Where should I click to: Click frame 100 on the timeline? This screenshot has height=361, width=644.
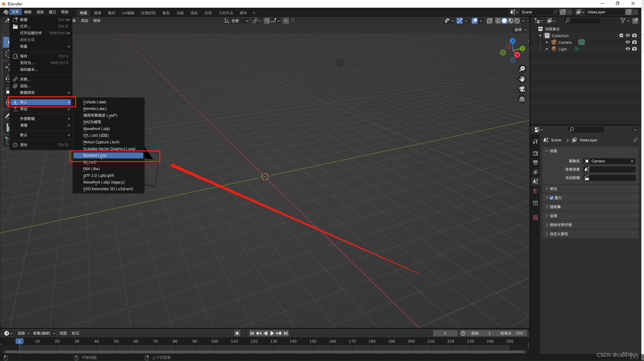click(214, 342)
